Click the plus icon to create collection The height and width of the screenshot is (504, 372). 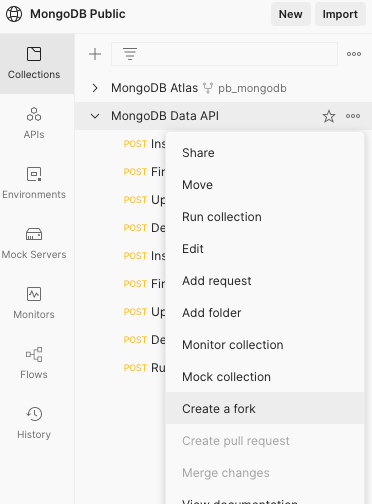click(95, 54)
